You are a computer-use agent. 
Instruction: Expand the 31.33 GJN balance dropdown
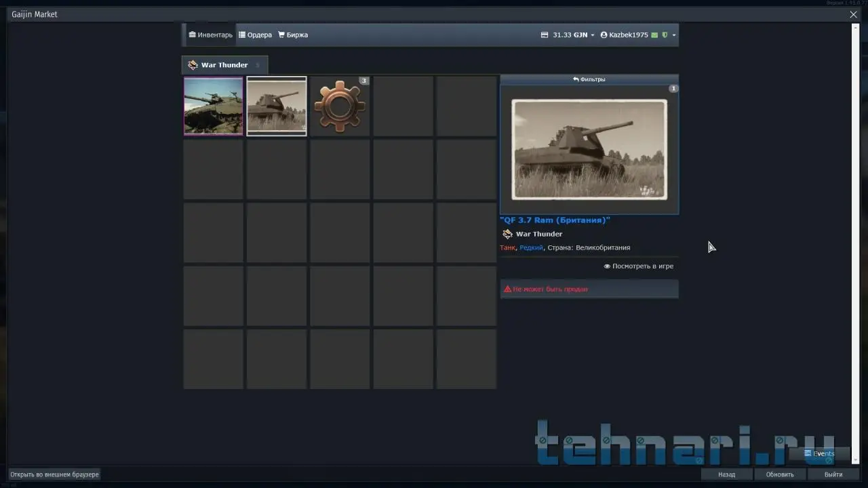[x=568, y=35]
